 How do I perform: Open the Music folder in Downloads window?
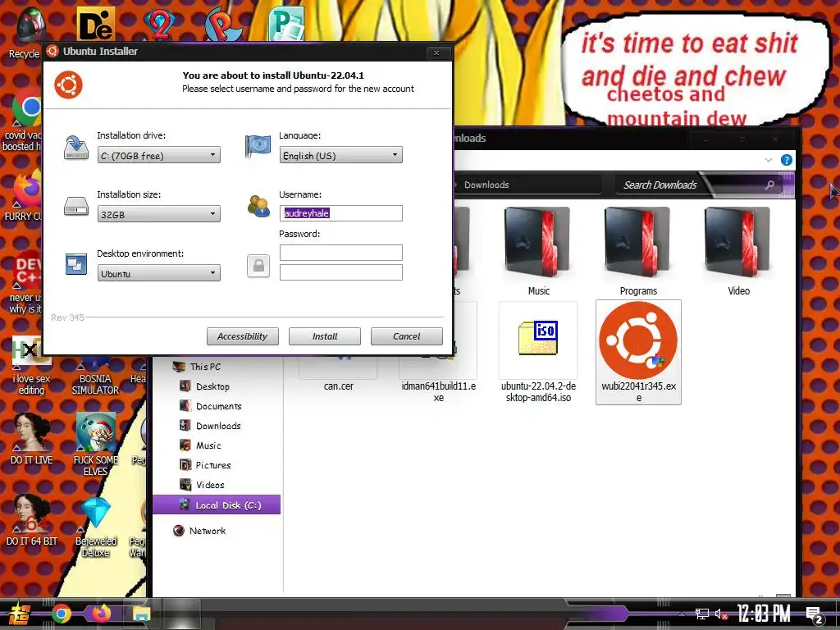(538, 252)
